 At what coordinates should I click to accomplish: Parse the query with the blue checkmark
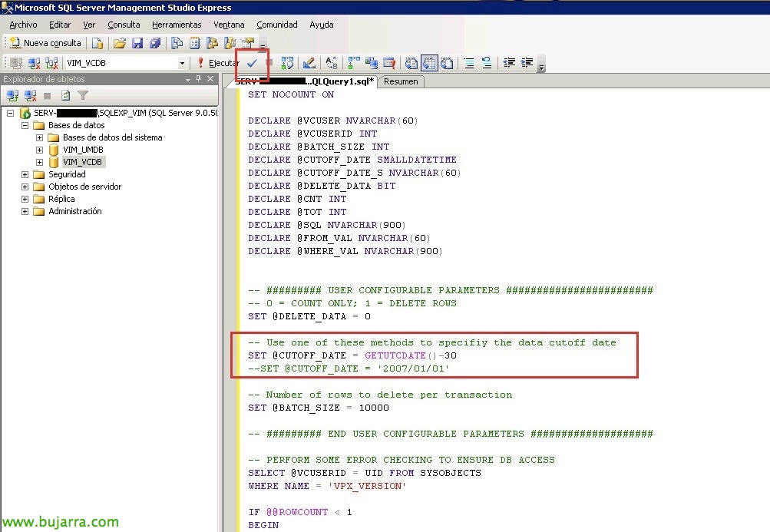click(252, 63)
